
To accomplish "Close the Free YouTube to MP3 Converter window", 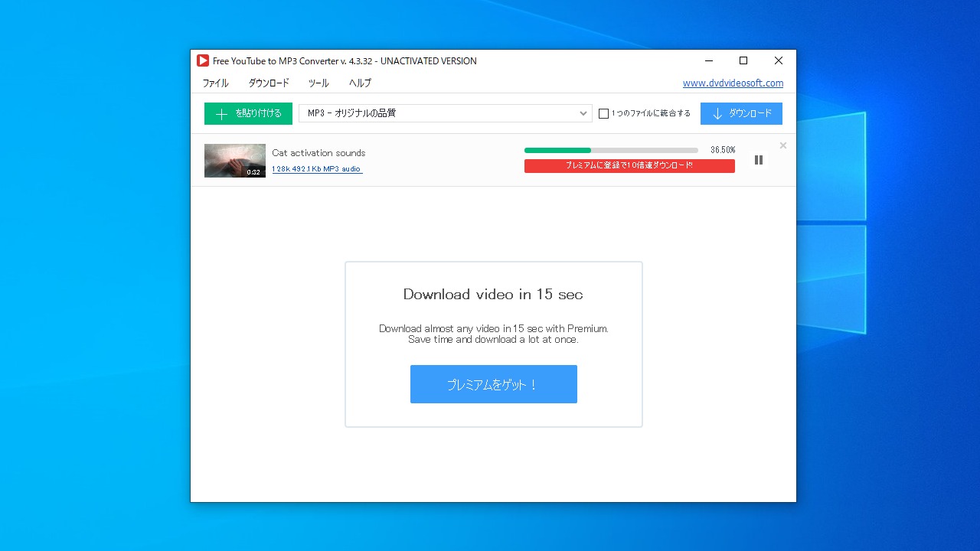I will pos(779,60).
